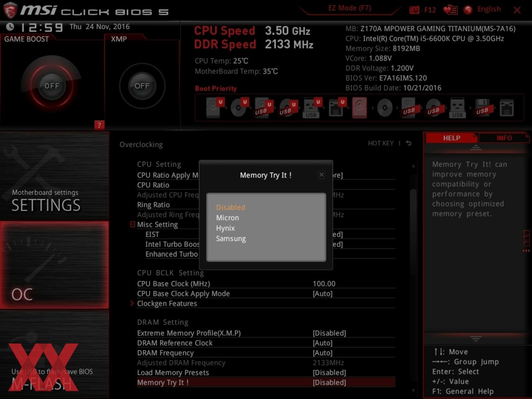
Task: Switch to EZ Mode (F7)
Action: click(350, 8)
